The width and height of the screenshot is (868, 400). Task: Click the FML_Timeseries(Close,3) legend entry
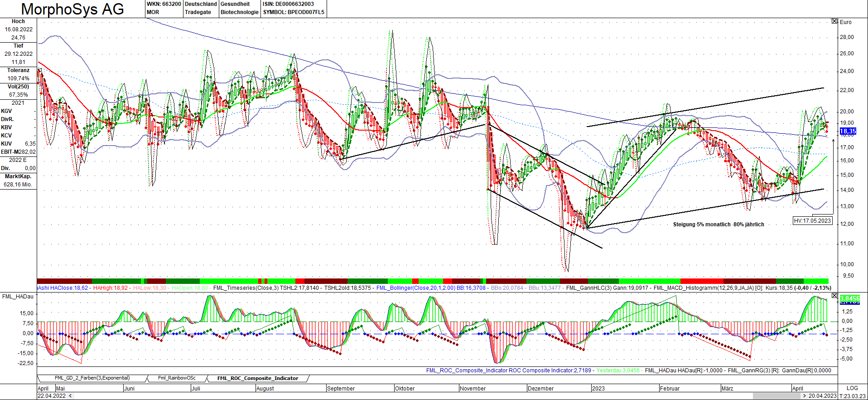pyautogui.click(x=246, y=288)
